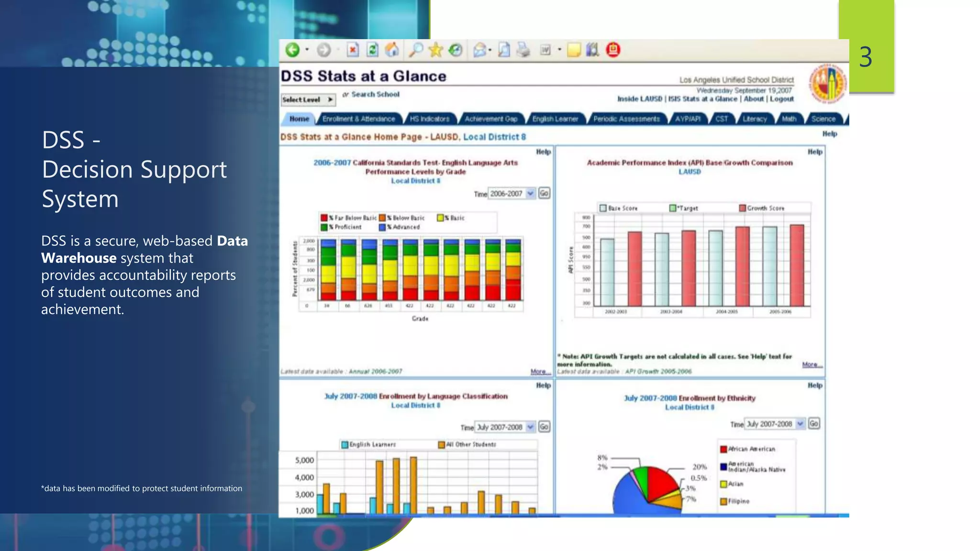
Task: Click the About link
Action: point(754,99)
